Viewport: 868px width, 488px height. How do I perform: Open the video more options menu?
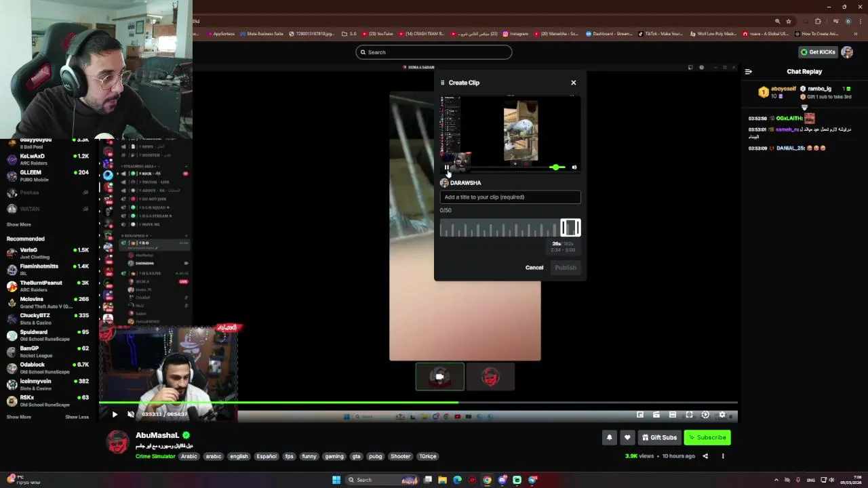[723, 456]
